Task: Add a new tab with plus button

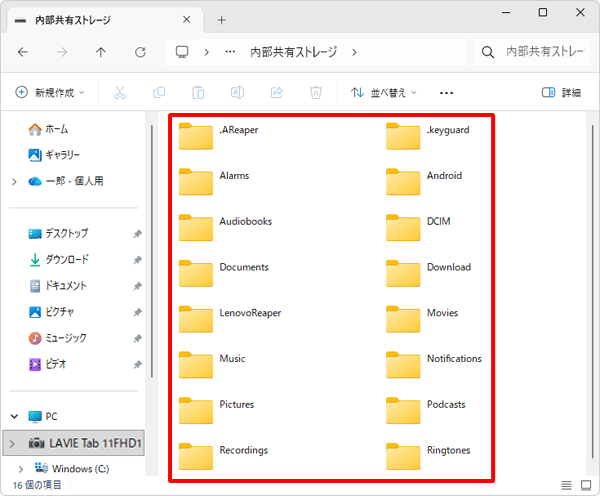Action: click(x=222, y=20)
